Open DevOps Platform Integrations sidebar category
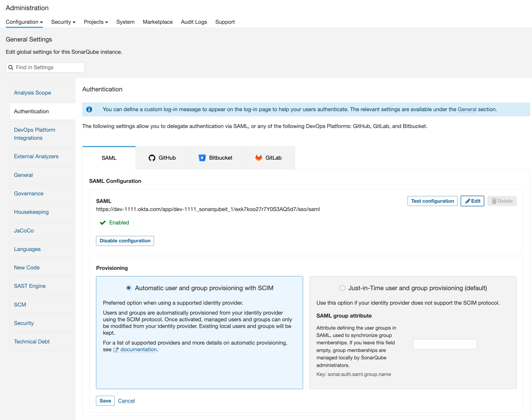 34,134
